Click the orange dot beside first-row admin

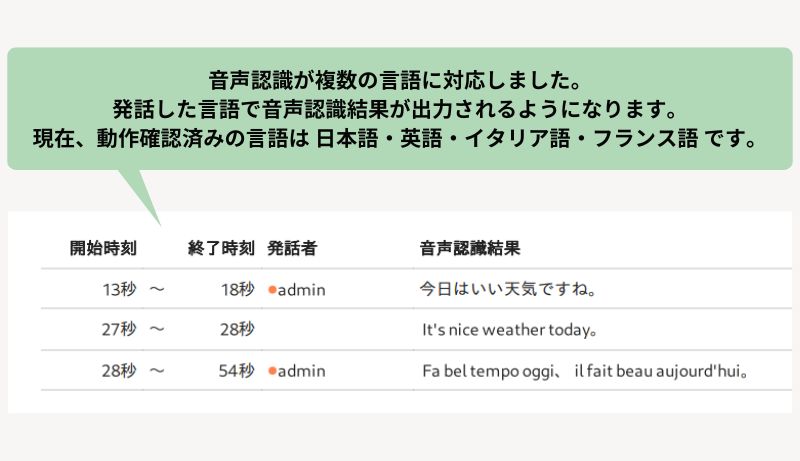click(x=272, y=290)
